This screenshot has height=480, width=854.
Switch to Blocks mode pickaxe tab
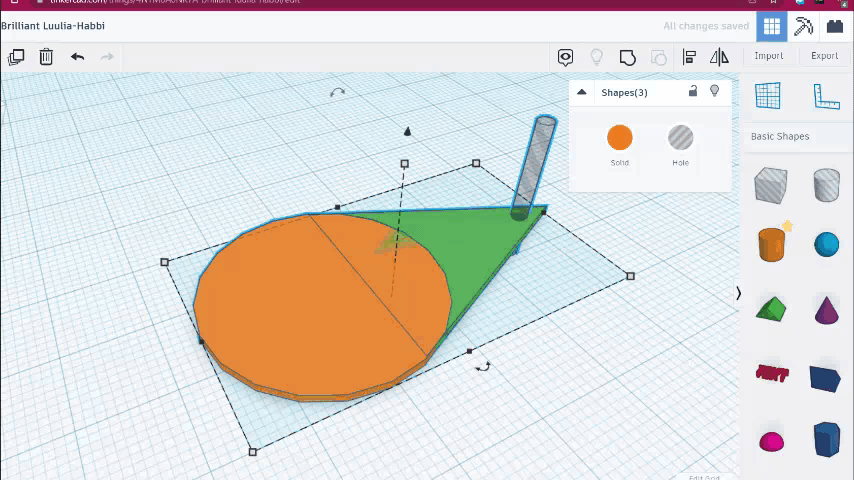803,27
